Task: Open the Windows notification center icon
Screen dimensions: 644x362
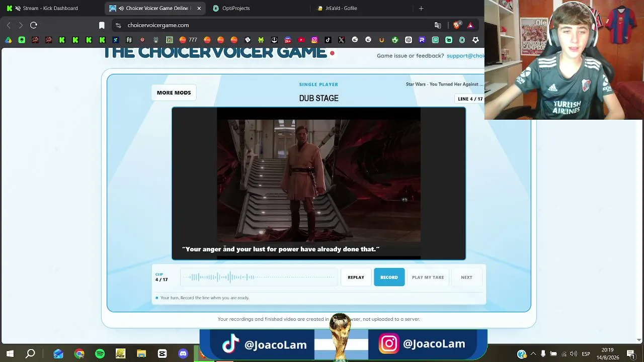Action: pos(631,354)
